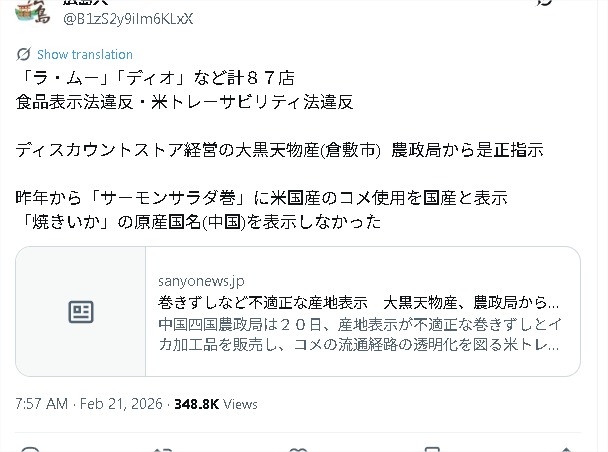The height and width of the screenshot is (452, 608).
Task: Click card description starting 中国四国農政局は
Action: (360, 334)
